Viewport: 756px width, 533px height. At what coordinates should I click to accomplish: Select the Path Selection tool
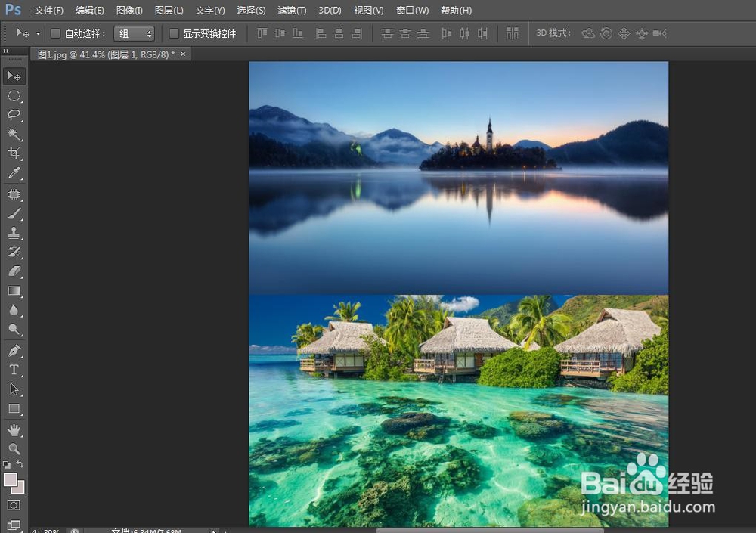(14, 389)
